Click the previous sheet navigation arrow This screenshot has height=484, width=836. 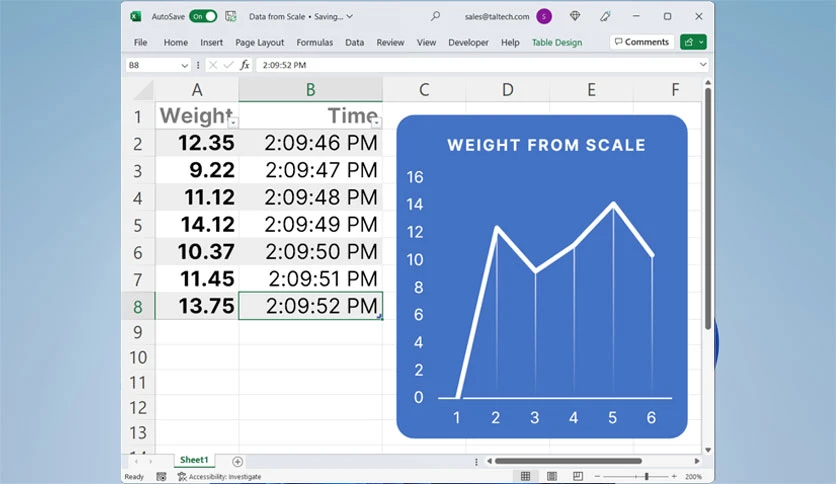pos(136,462)
